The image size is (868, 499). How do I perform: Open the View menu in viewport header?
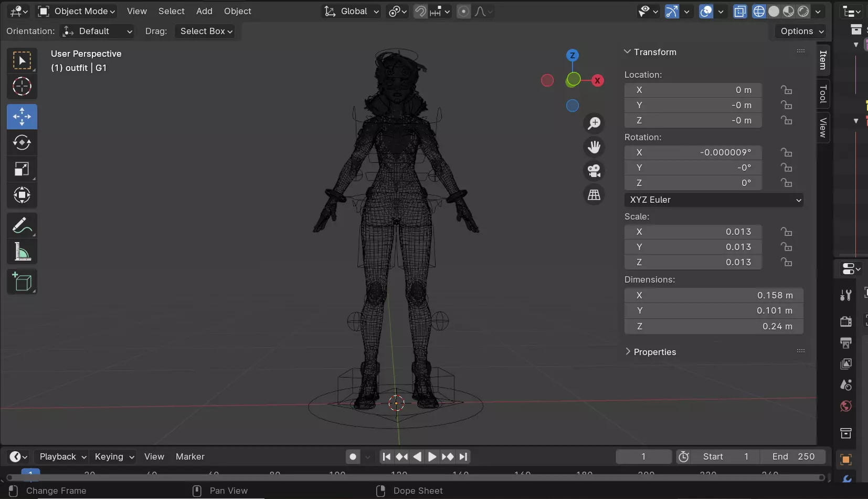click(x=137, y=11)
